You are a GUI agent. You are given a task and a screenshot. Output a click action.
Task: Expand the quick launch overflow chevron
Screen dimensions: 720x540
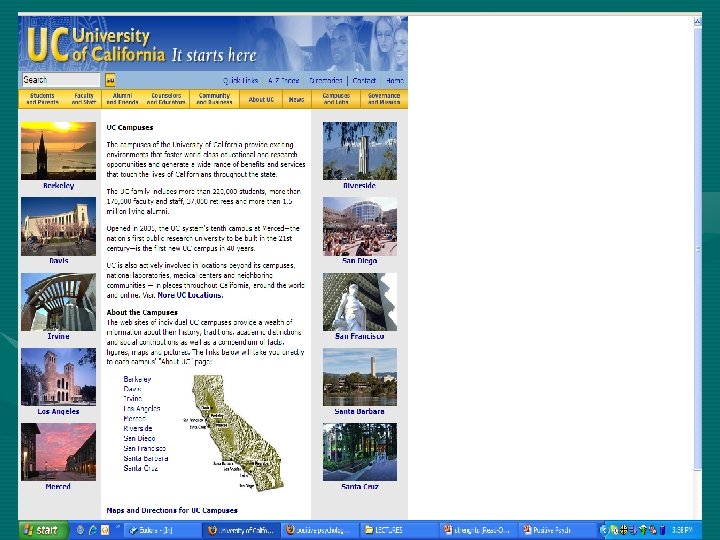pos(118,527)
